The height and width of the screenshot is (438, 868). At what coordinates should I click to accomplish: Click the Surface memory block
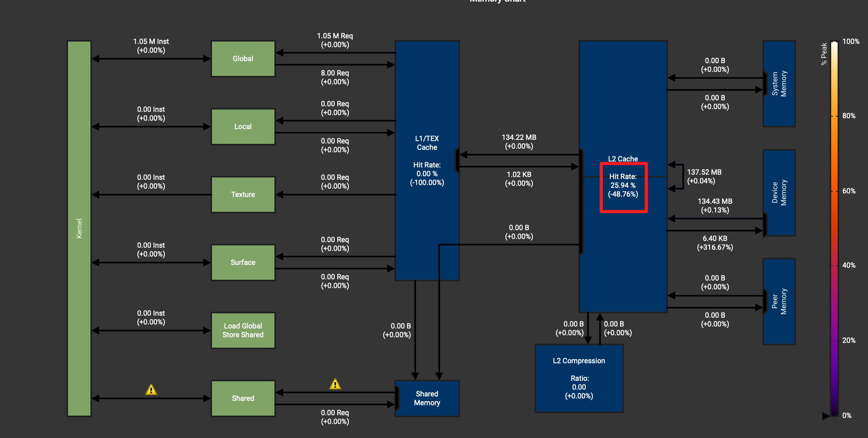point(243,263)
